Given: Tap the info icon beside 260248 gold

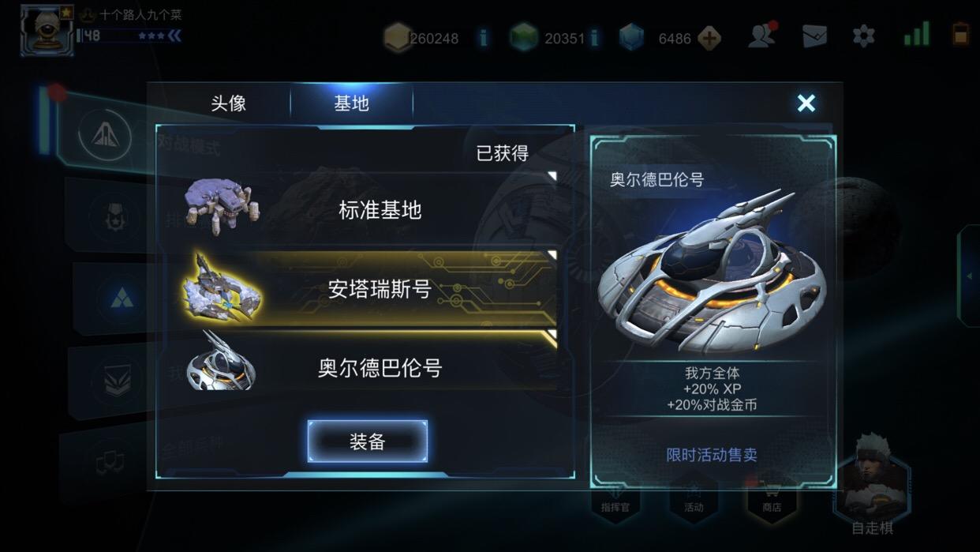Looking at the screenshot, I should (483, 38).
